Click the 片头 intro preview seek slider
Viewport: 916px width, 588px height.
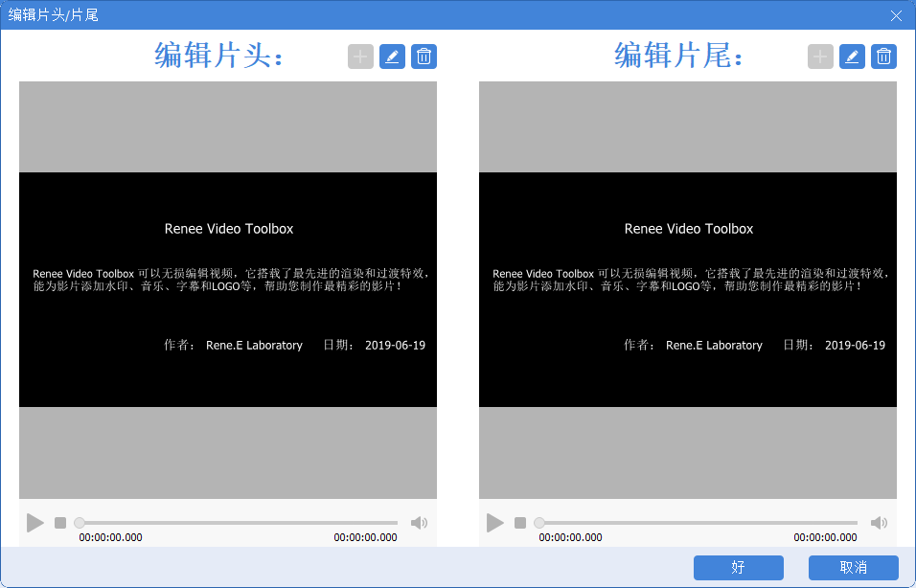[237, 523]
